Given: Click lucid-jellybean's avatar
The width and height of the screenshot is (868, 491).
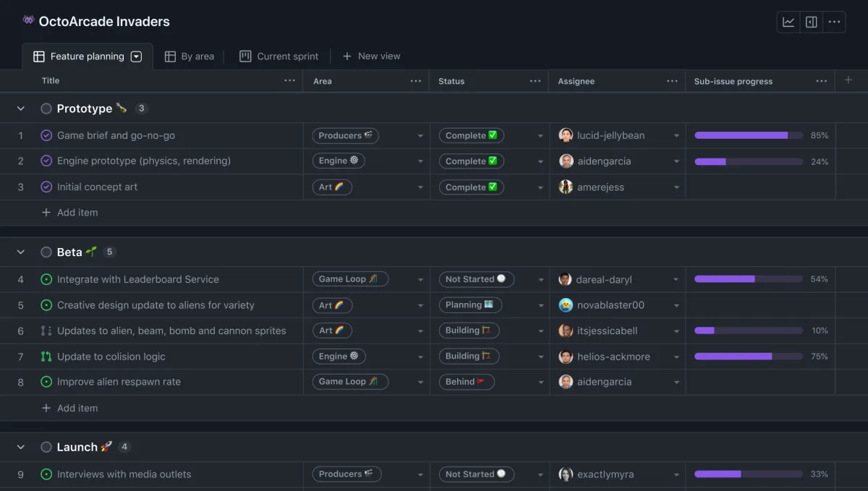Looking at the screenshot, I should [566, 135].
